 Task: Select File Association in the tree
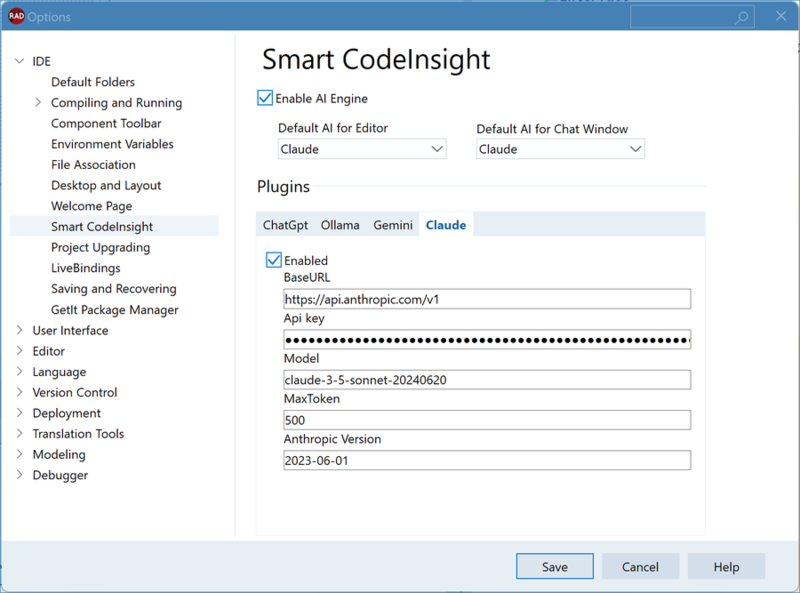click(93, 165)
